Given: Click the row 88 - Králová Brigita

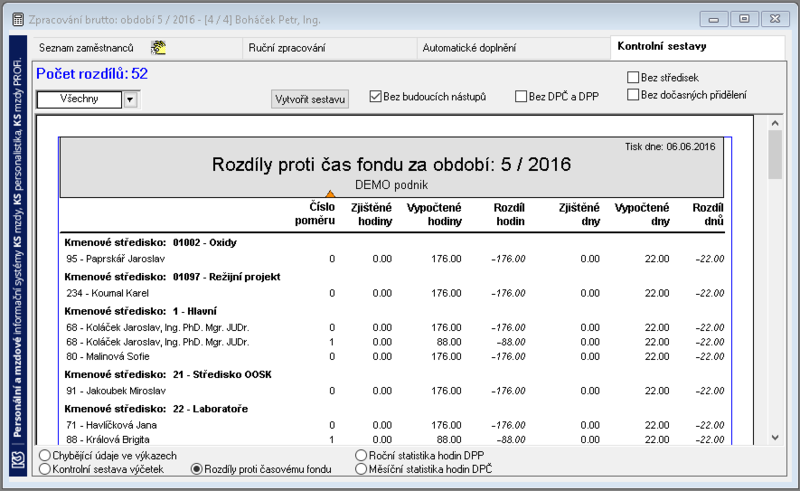Looking at the screenshot, I should tap(394, 439).
